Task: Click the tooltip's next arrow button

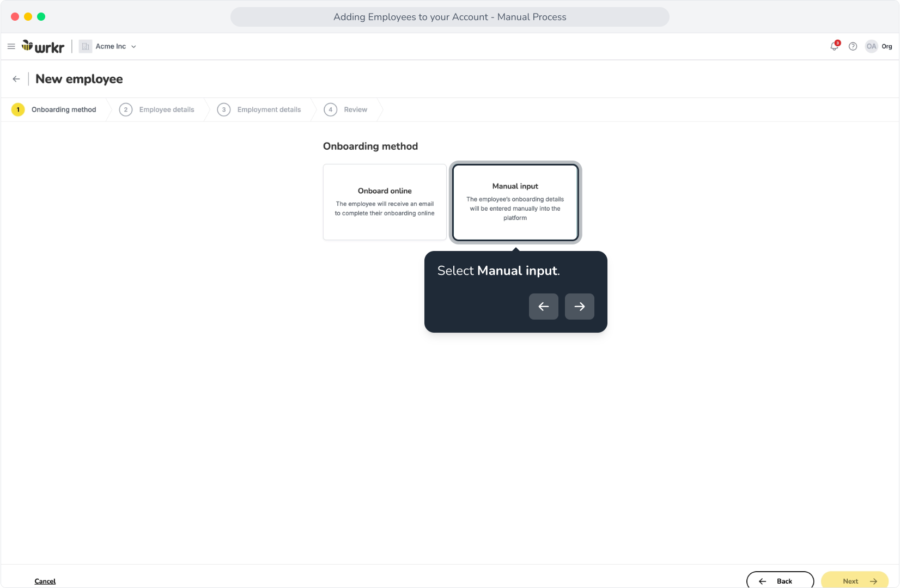Action: (580, 307)
